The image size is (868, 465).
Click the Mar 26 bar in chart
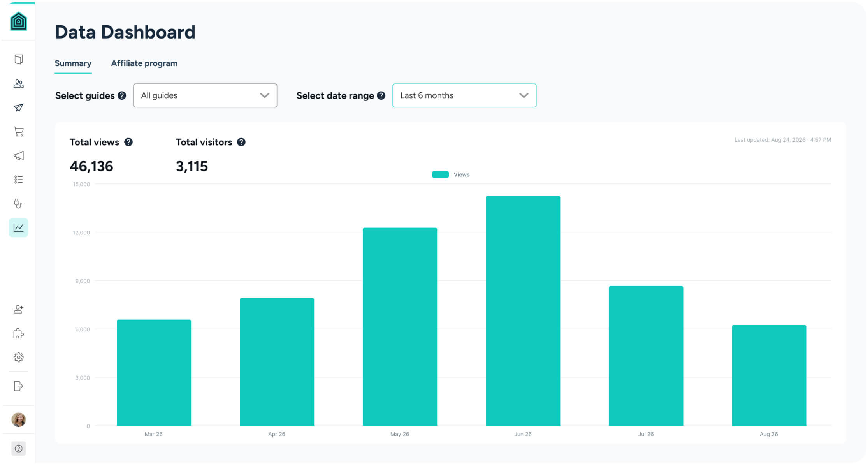[x=154, y=373]
